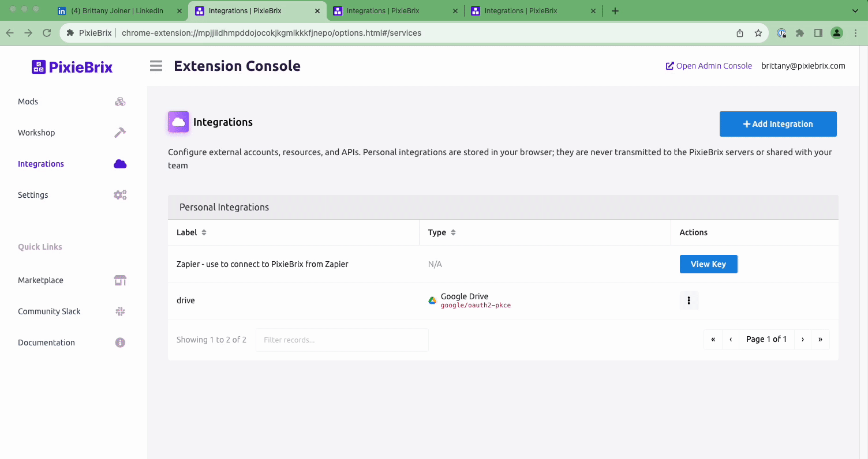Click the Mods cubes icon in sidebar
Screen dimensions: 868x459
[120, 102]
